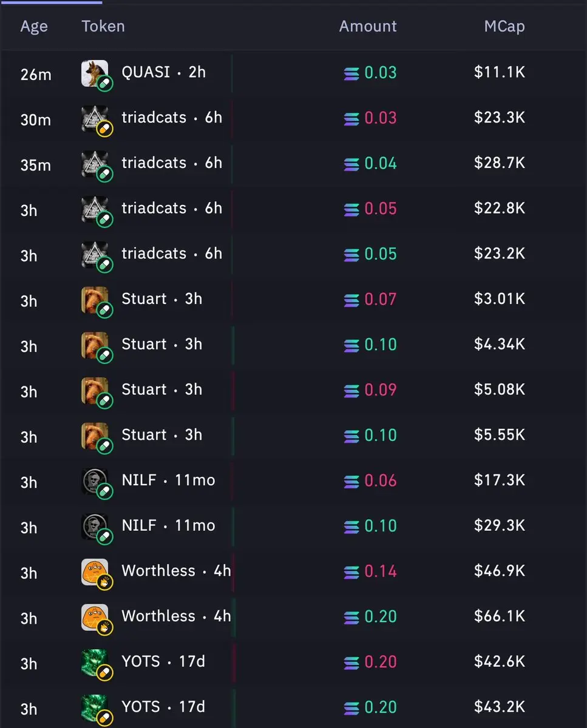The image size is (587, 728).
Task: Click triadcats icon in the 30m row
Action: point(95,118)
